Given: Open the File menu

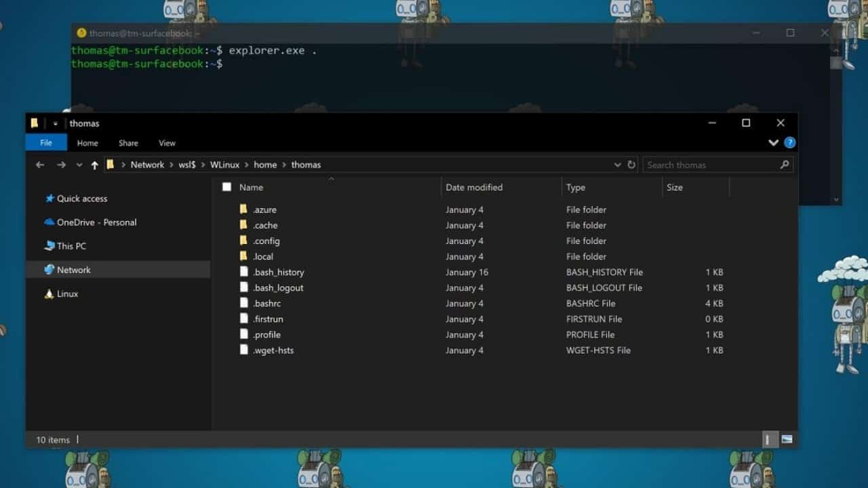Looking at the screenshot, I should click(45, 142).
